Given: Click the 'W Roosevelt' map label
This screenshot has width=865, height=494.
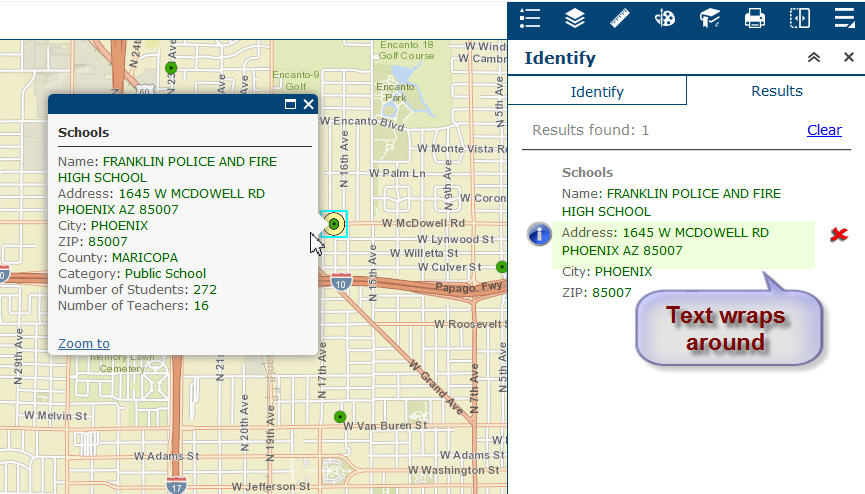Looking at the screenshot, I should click(x=469, y=324).
